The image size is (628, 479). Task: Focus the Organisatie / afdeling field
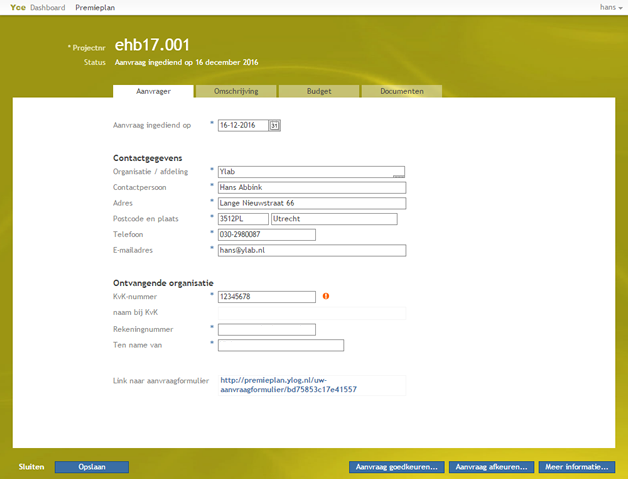(x=311, y=172)
